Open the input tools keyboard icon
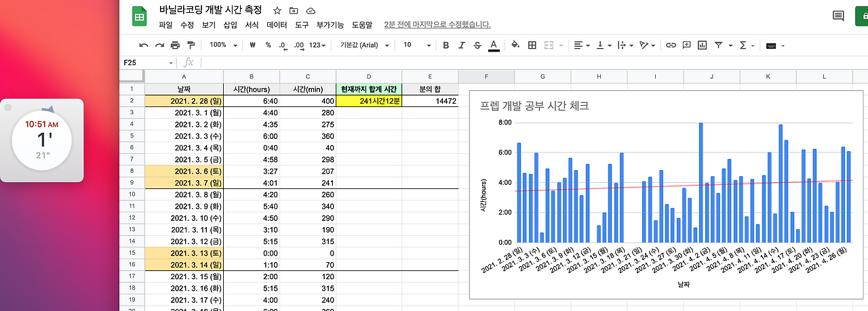The height and width of the screenshot is (311, 868). 771,45
